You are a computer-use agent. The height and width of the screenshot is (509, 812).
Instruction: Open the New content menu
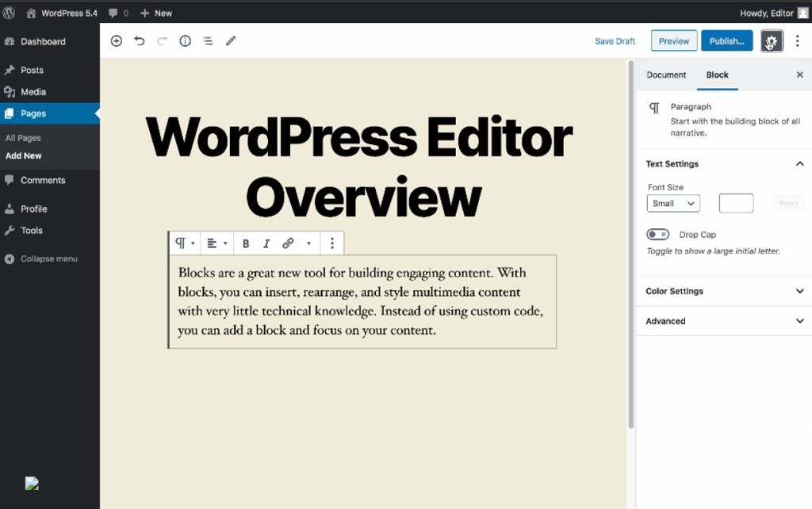(x=156, y=13)
